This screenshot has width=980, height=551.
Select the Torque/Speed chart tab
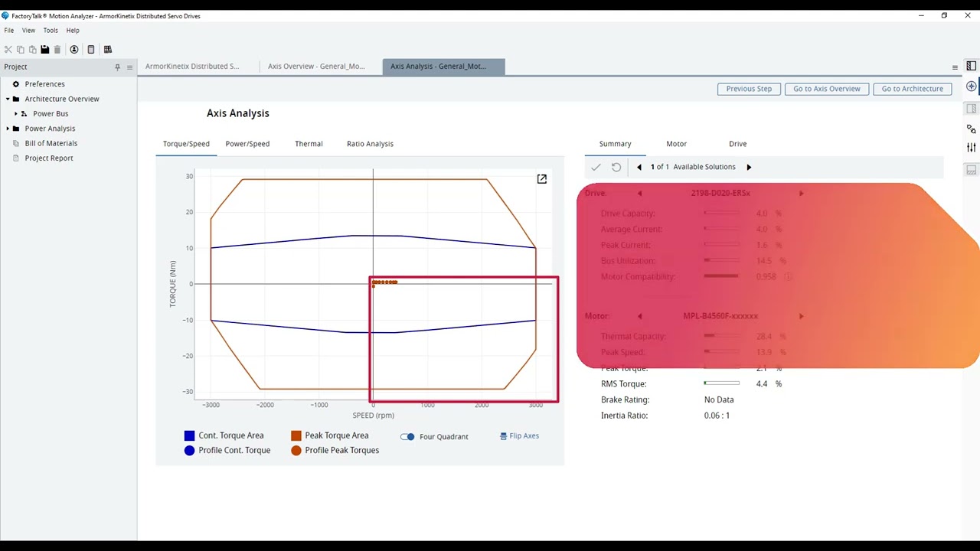186,144
